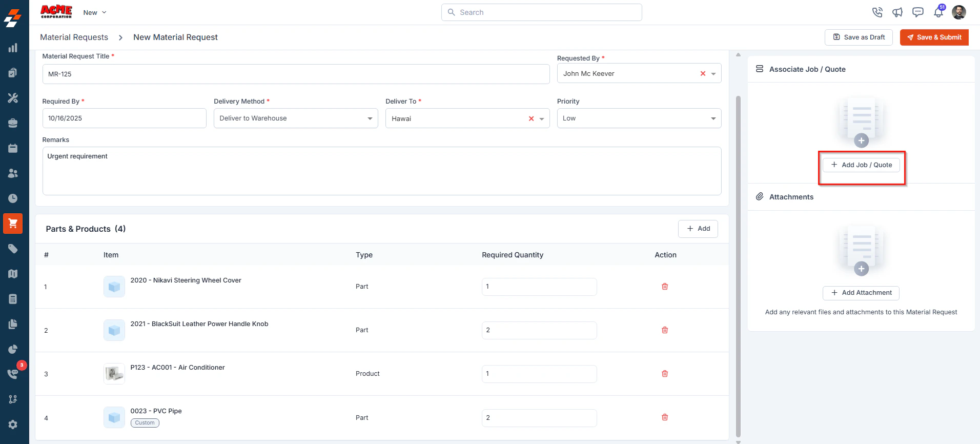Image resolution: width=980 pixels, height=444 pixels.
Task: Click Add Job / Quote button
Action: [861, 165]
